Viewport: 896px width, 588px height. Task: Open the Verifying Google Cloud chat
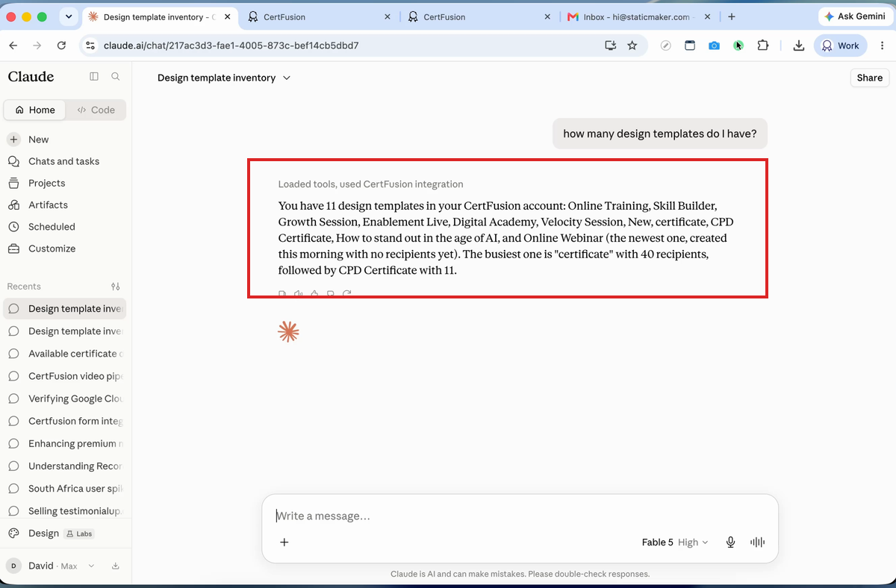(x=66, y=398)
